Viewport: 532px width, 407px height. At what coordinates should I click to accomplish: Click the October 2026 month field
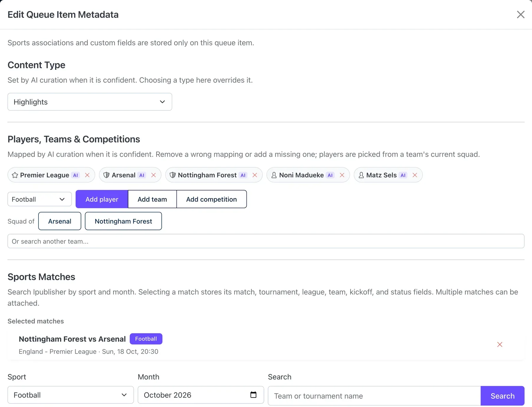tap(201, 395)
